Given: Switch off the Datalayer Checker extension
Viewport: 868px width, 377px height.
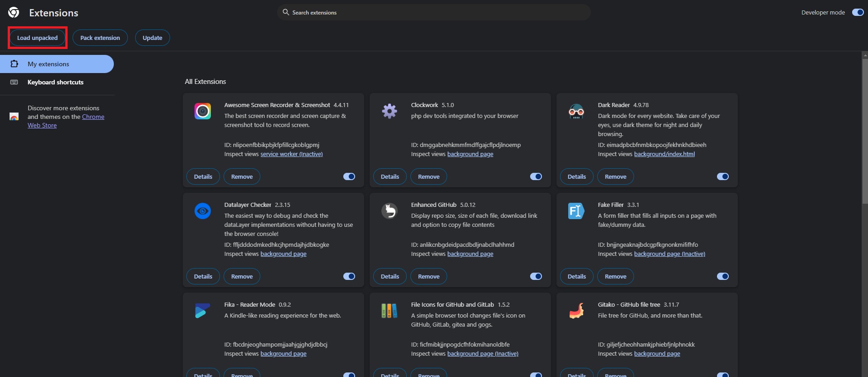Looking at the screenshot, I should point(349,276).
